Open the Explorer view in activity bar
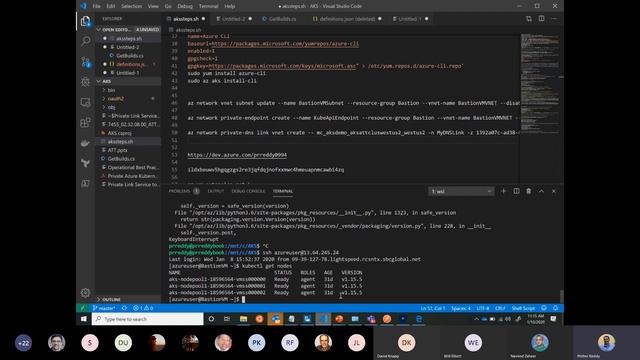 [x=85, y=21]
